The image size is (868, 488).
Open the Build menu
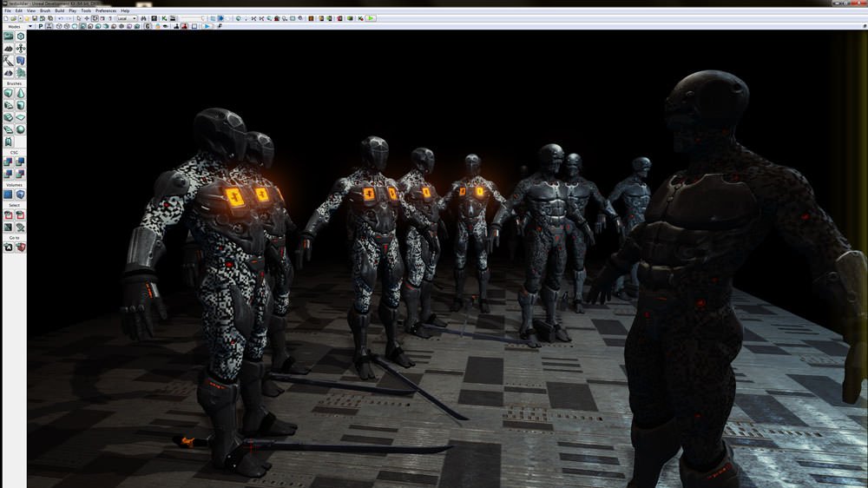coord(59,10)
